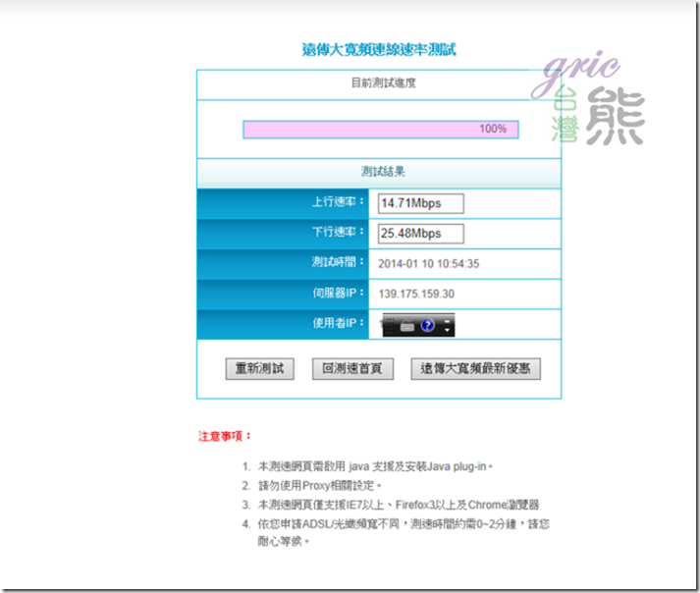The image size is (700, 593).
Task: Open 遠傳大寬頻最新優惠 offers button
Action: 475,369
